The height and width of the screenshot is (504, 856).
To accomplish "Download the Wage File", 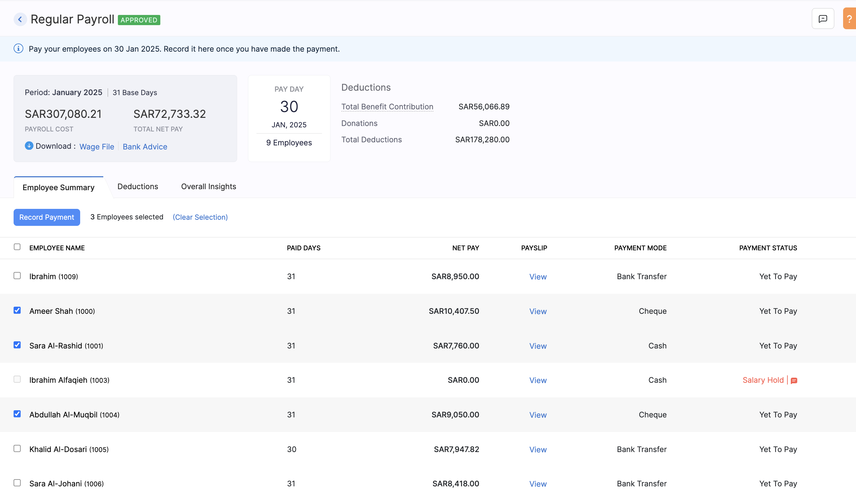I will pyautogui.click(x=96, y=146).
